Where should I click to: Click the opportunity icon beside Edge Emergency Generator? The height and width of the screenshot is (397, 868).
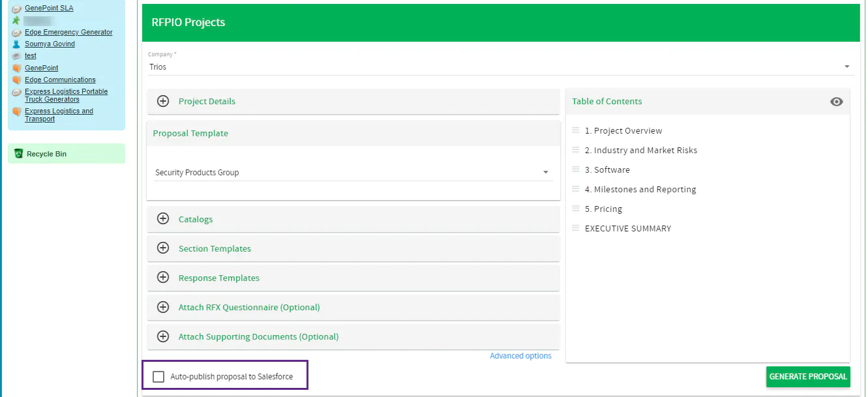(x=16, y=32)
